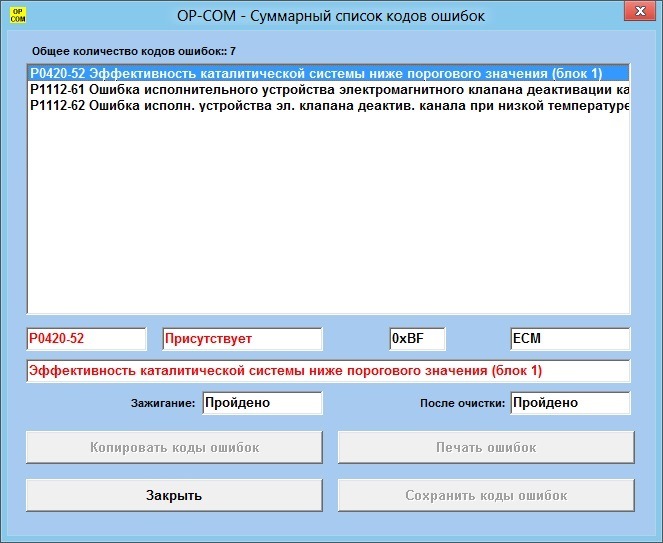663x543 pixels.
Task: Click the 'Присутствует' status field
Action: coord(242,339)
